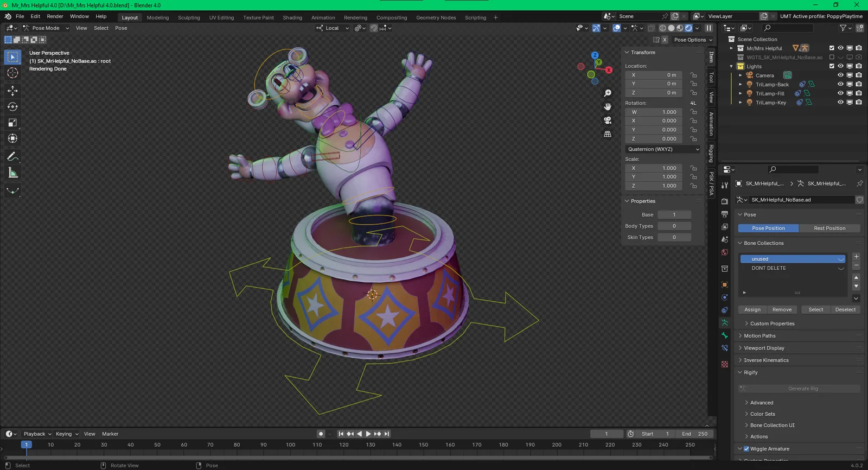This screenshot has width=868, height=470.
Task: Click the zoom viewport magnifier icon
Action: [608, 93]
